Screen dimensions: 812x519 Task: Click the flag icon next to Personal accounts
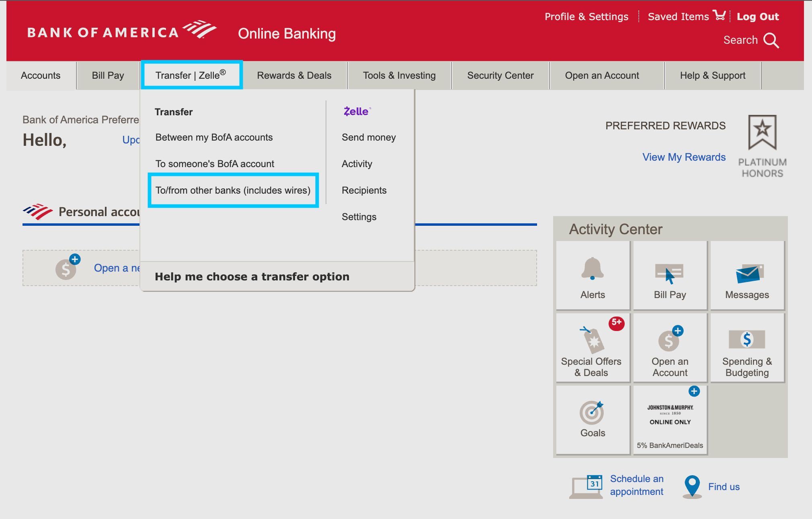pyautogui.click(x=38, y=211)
